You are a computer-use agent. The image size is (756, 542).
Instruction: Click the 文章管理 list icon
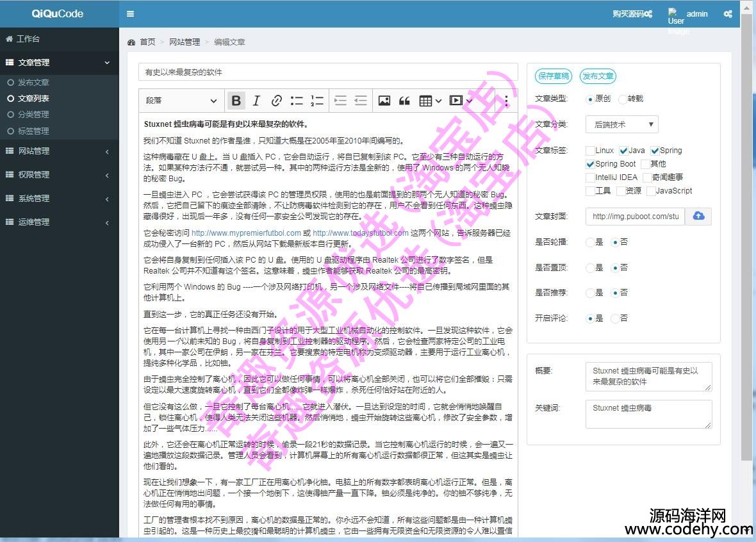pos(9,62)
